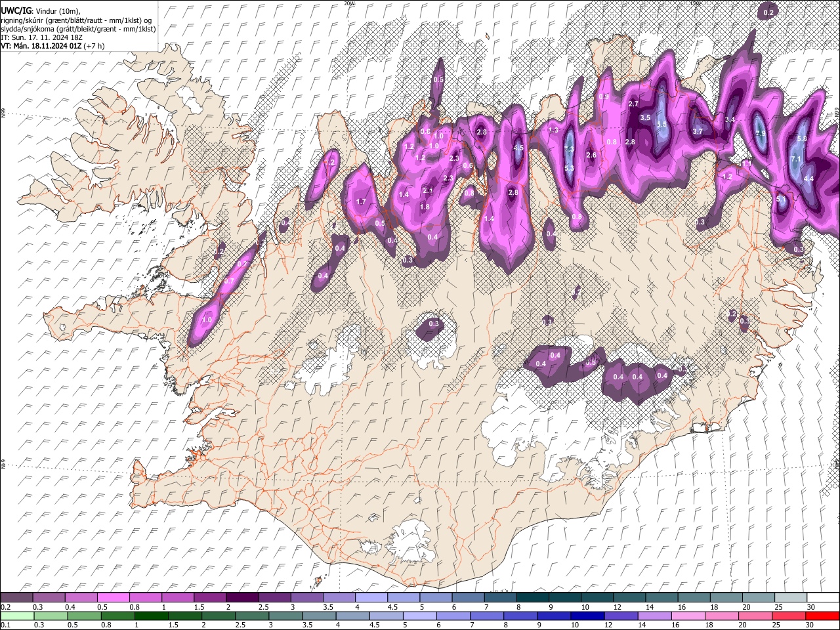Click the bottom-row violet swatch starting at 12

click(623, 616)
